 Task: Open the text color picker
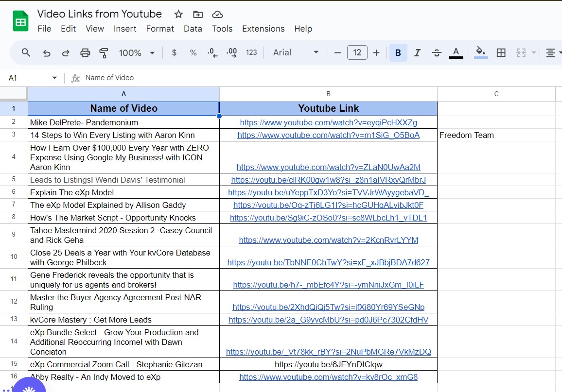click(x=456, y=53)
